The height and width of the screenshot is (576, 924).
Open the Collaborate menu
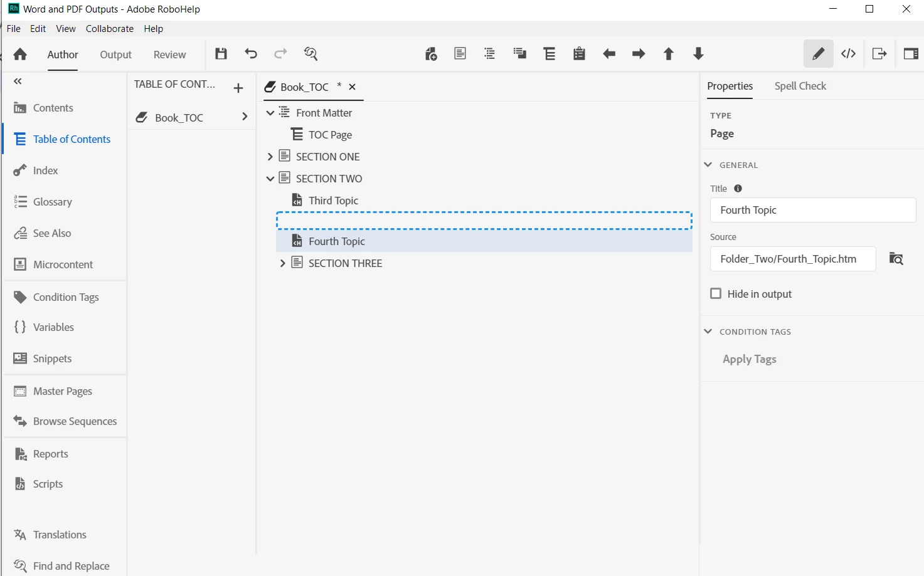click(110, 29)
